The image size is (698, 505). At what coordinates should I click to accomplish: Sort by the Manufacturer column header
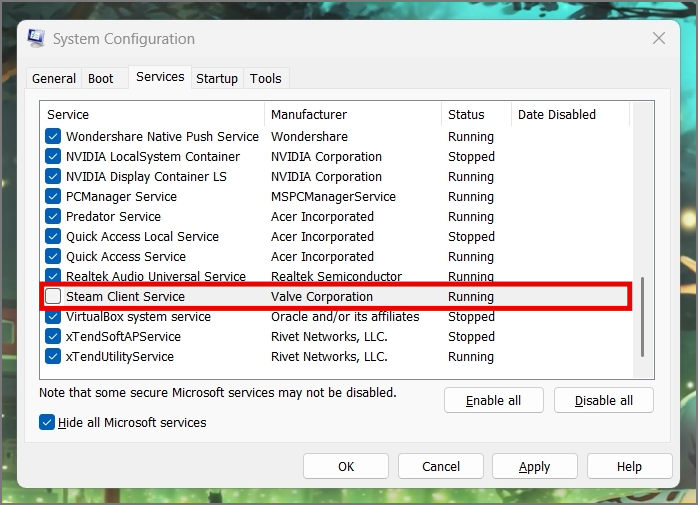353,114
